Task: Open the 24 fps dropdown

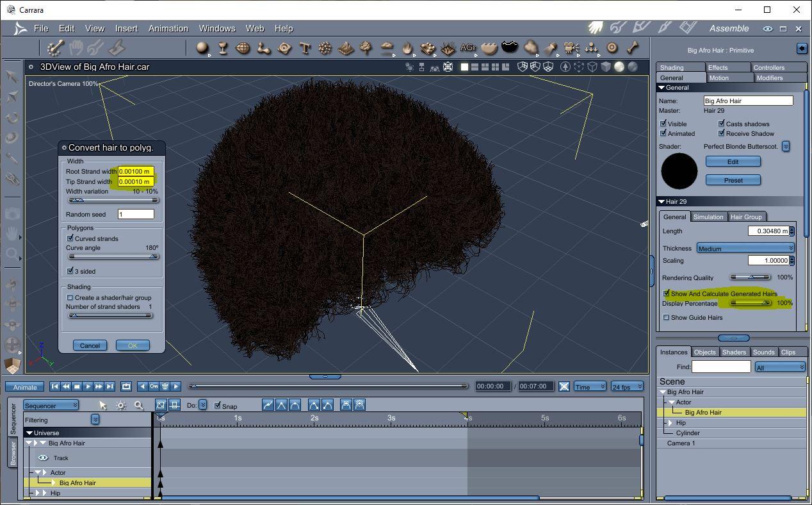Action: pos(627,386)
